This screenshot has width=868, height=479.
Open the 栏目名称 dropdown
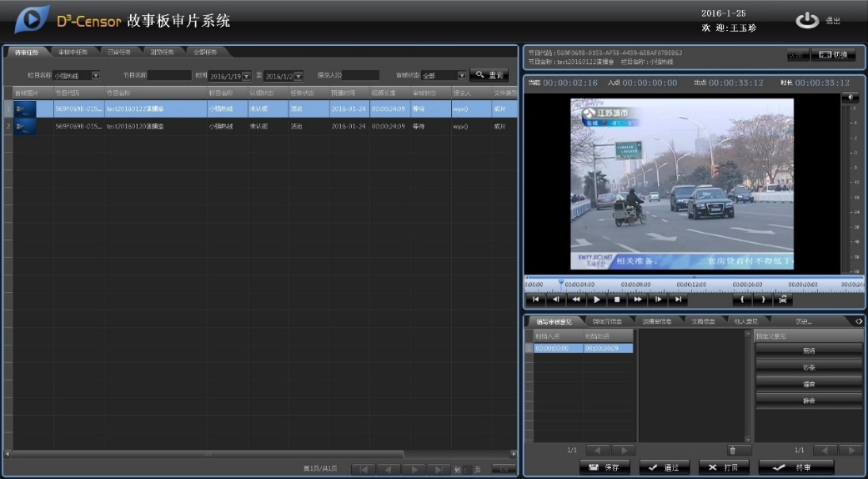click(95, 76)
